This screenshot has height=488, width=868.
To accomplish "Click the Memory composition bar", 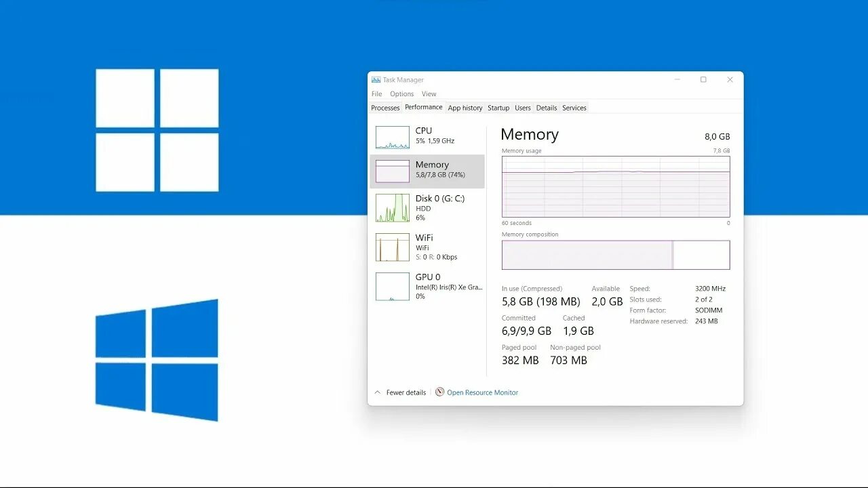I will (616, 255).
